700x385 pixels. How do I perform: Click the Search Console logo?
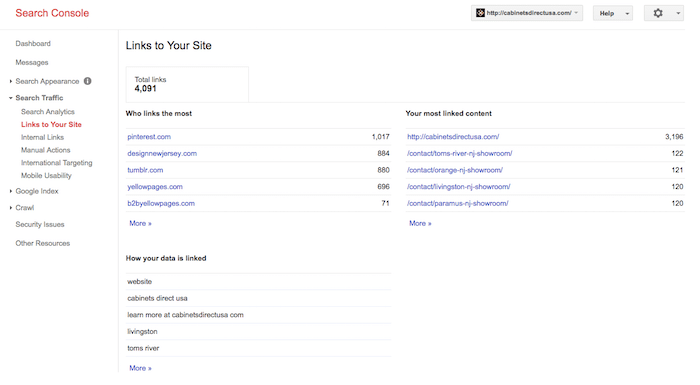point(52,13)
